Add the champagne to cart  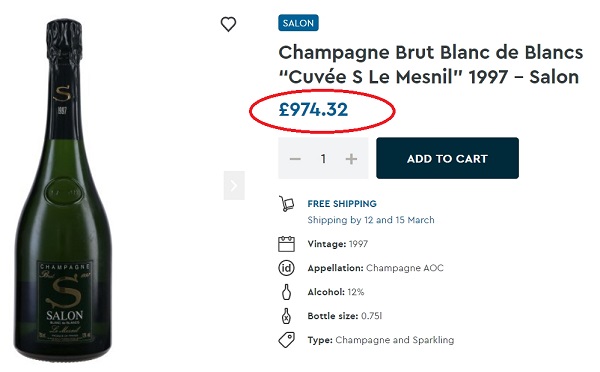[447, 158]
